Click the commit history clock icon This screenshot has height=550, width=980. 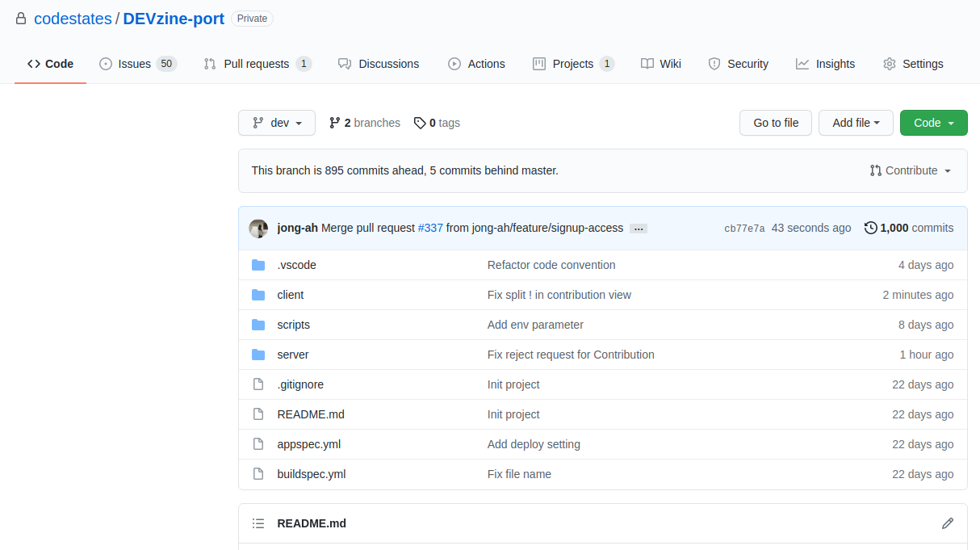click(x=870, y=228)
